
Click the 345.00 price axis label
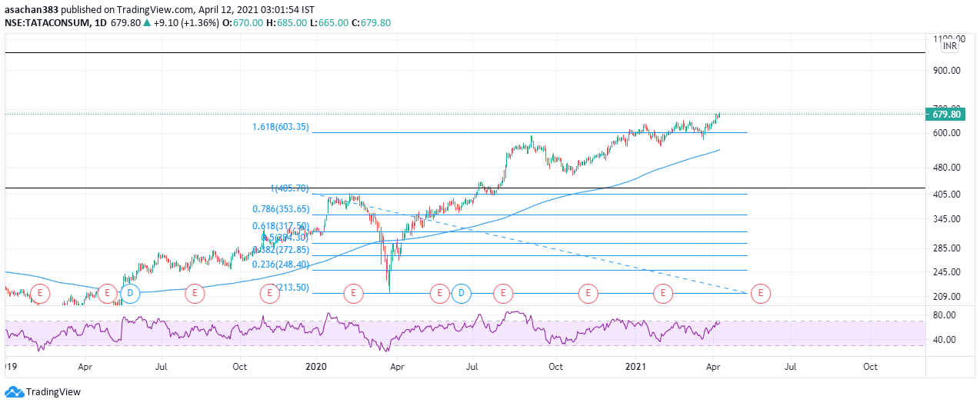click(x=945, y=219)
